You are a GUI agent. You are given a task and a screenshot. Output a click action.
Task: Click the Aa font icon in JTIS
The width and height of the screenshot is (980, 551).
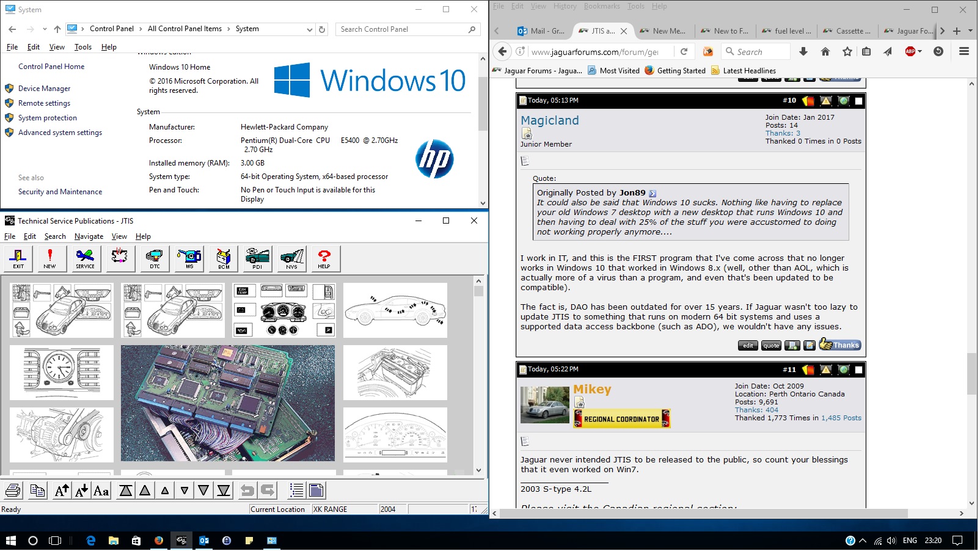point(101,491)
